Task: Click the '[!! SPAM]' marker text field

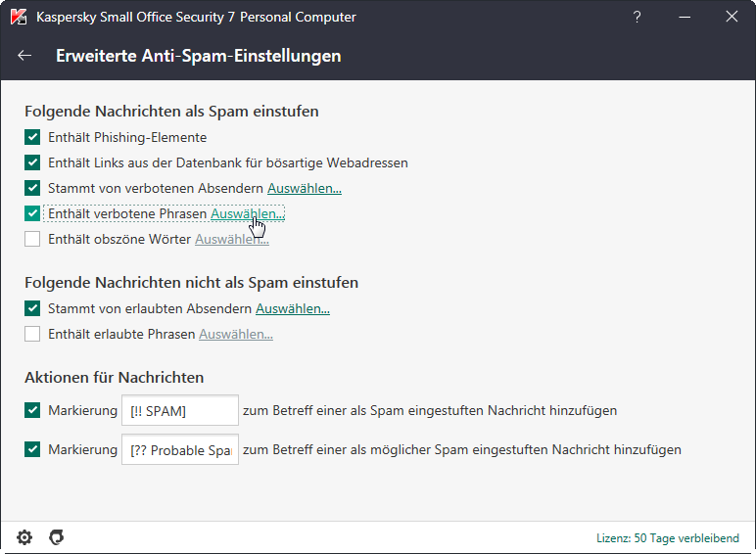Action: pyautogui.click(x=180, y=411)
